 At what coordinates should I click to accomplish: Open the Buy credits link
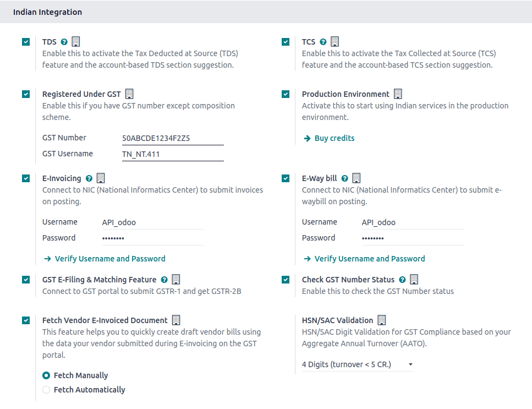click(334, 138)
